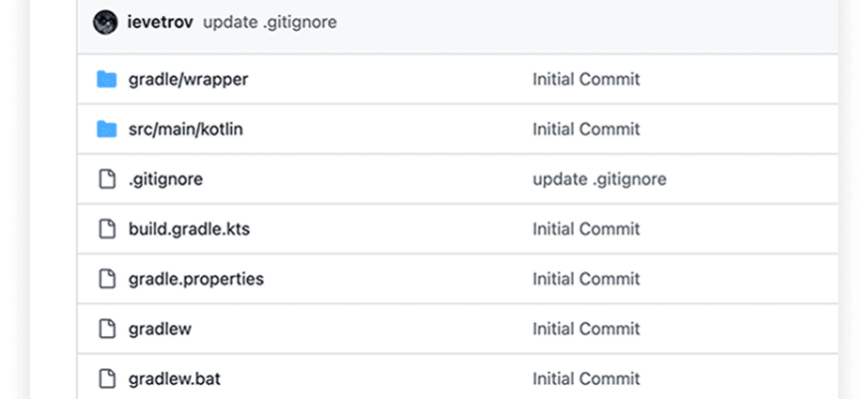Open the gradlew script file

[160, 329]
